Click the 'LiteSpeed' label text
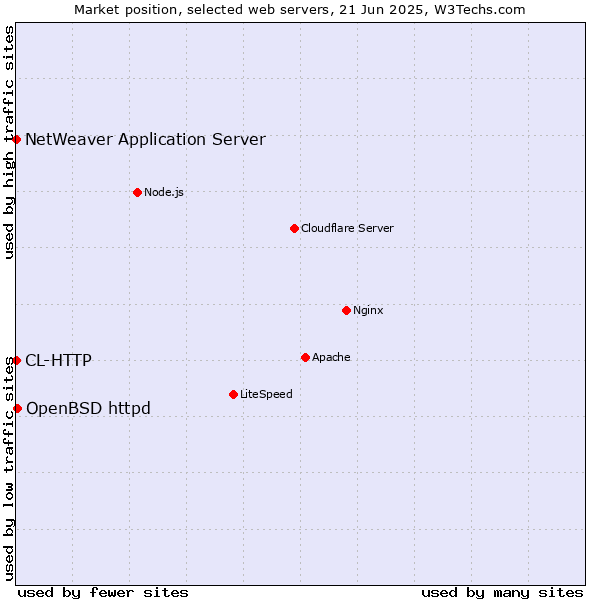Image resolution: width=600 pixels, height=600 pixels. point(266,394)
